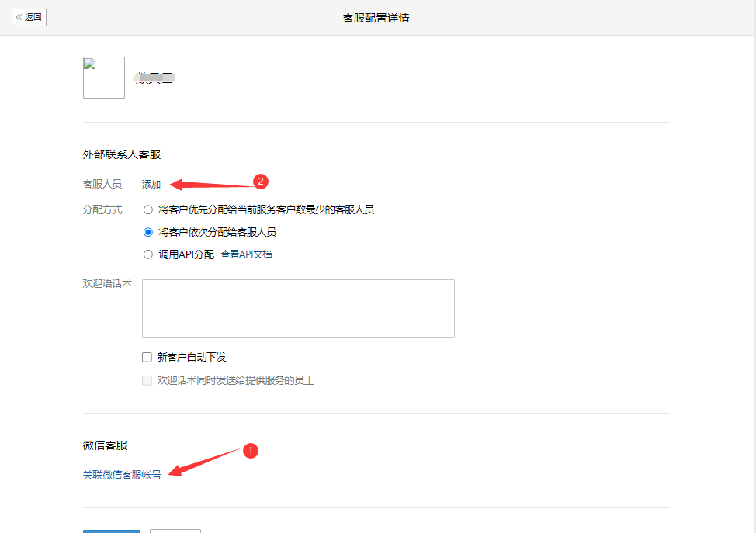Click the red circle marker numbered 2
The height and width of the screenshot is (533, 756).
[x=262, y=182]
